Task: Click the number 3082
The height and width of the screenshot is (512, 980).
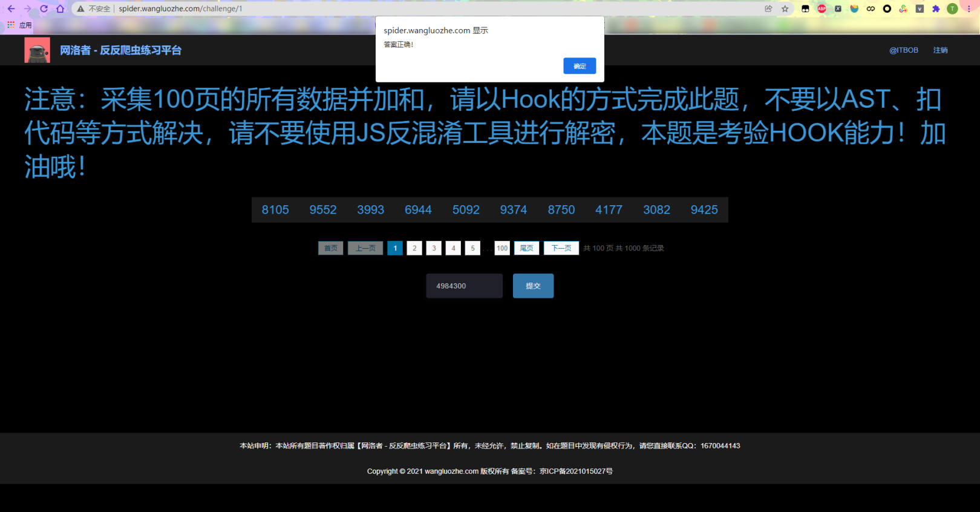Action: tap(656, 210)
